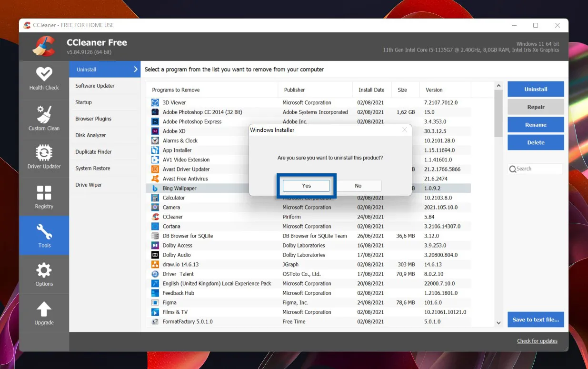The height and width of the screenshot is (369, 588).
Task: Confirm uninstall by clicking Yes
Action: click(306, 186)
